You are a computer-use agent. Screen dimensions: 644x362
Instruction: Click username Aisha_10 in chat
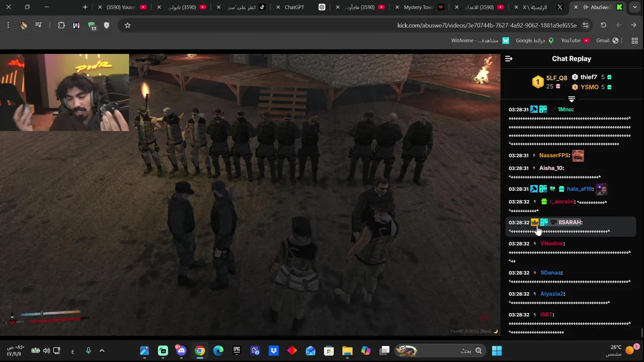coord(551,168)
